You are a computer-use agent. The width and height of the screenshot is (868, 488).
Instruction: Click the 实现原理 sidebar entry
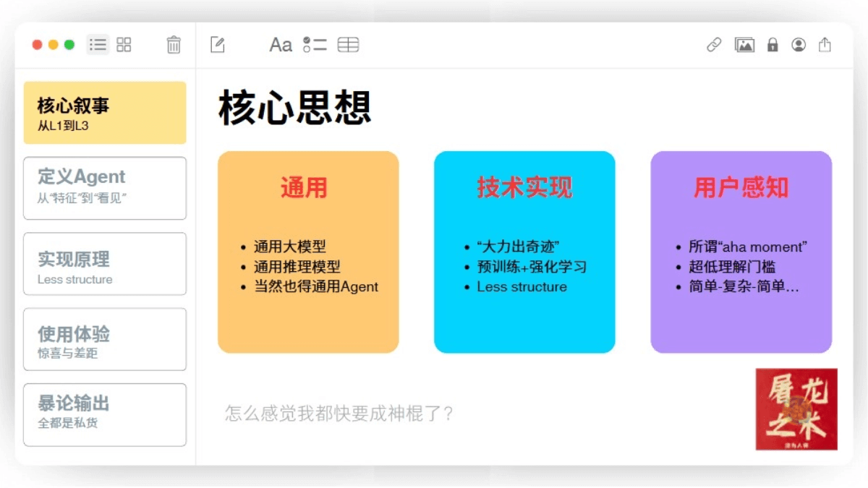coord(104,263)
